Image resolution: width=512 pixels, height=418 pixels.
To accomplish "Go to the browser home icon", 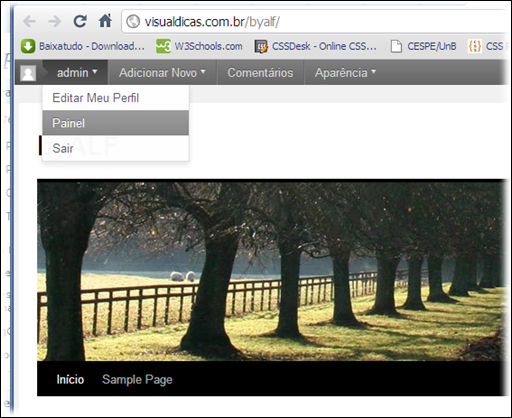I will click(105, 21).
